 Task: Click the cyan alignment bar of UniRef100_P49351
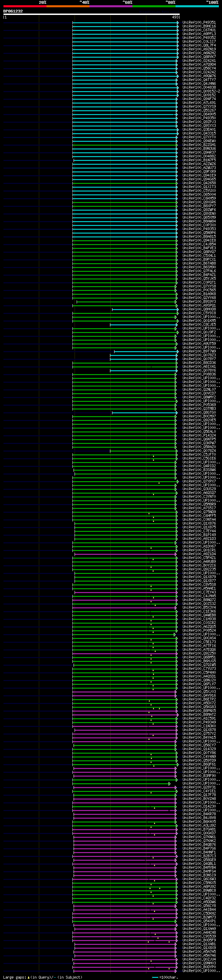coord(125,23)
